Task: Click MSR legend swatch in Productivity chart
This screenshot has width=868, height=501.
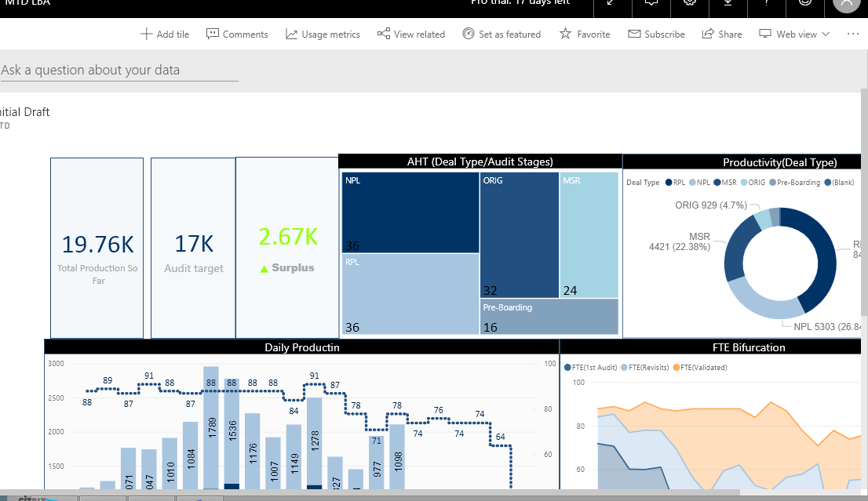Action: [717, 183]
